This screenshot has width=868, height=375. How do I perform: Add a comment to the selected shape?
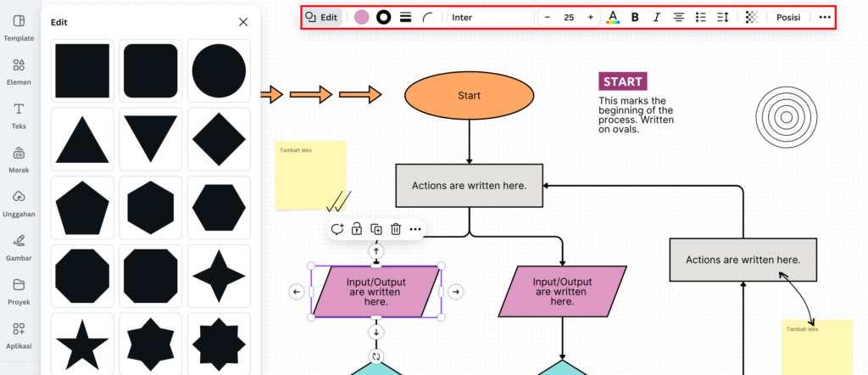337,229
